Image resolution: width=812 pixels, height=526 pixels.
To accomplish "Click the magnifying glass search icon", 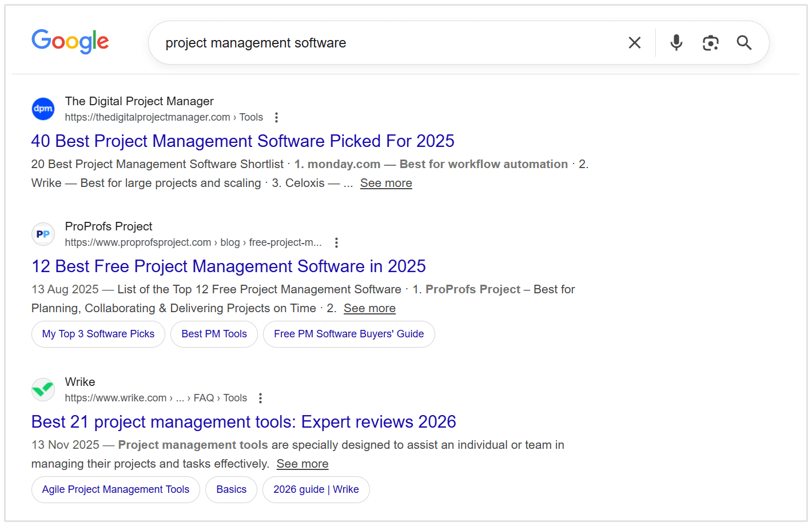I will 744,42.
